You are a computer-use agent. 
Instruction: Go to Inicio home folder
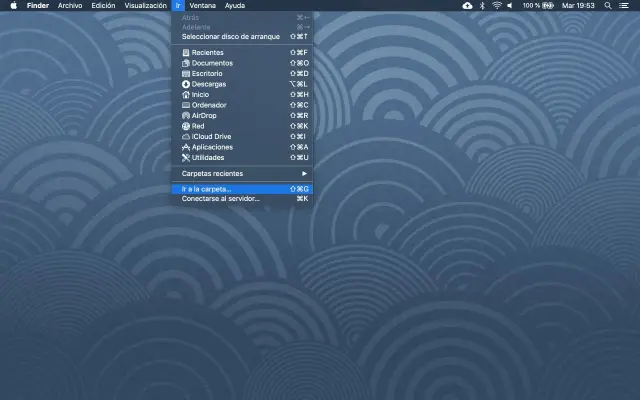(x=201, y=94)
